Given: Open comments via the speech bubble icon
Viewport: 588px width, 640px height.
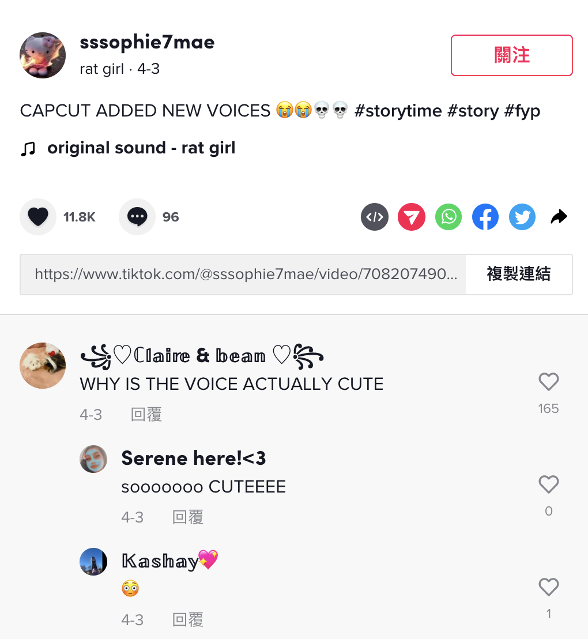Looking at the screenshot, I should pos(137,217).
